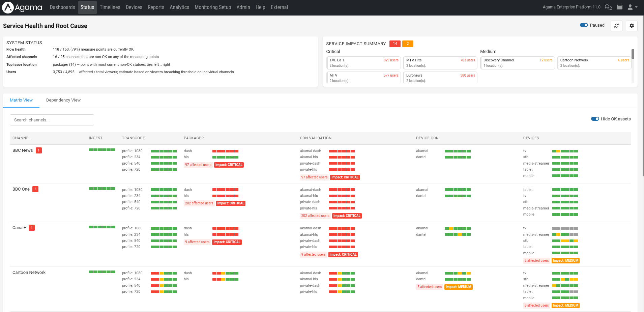Open the Analytics menu

pos(179,7)
